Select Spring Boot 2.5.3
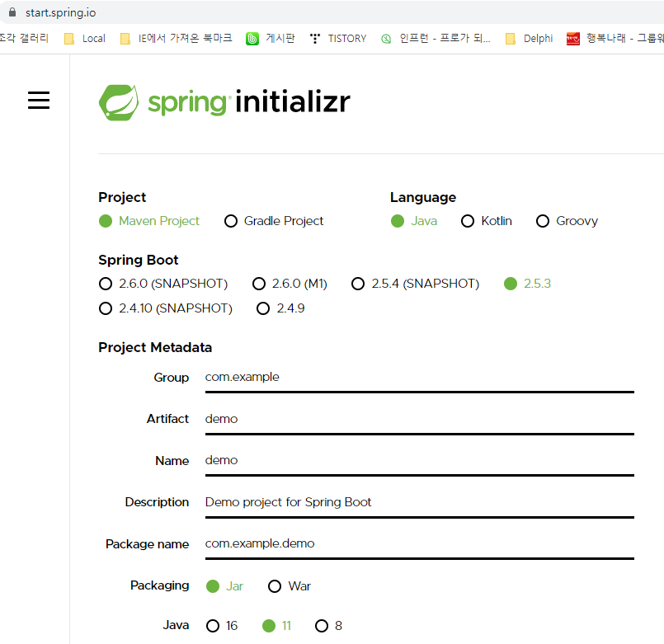 [528, 284]
